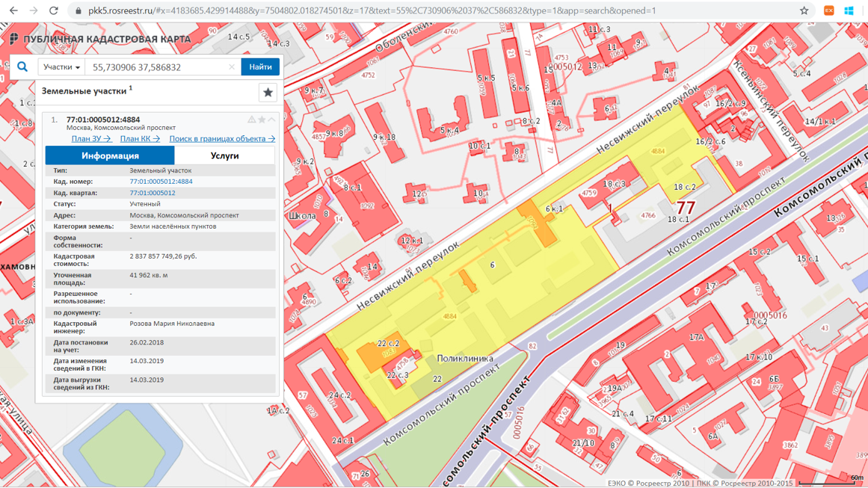Collapse result 77:01:0005012:4884 with chevron

click(272, 120)
